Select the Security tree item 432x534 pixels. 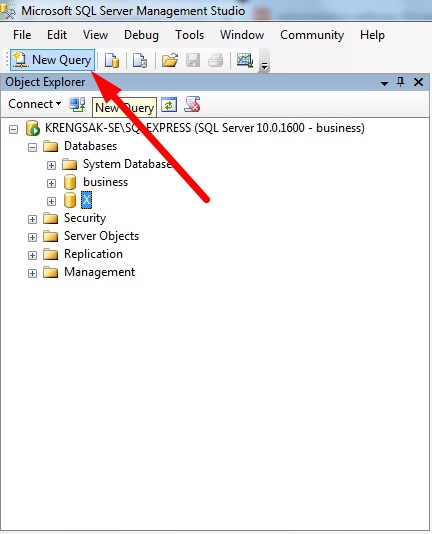(x=85, y=218)
